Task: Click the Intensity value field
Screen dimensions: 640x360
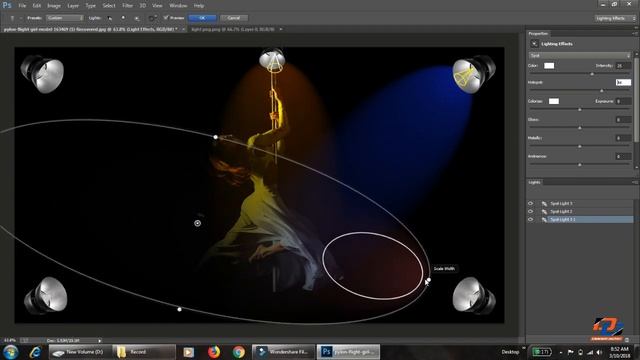Action: coord(623,66)
